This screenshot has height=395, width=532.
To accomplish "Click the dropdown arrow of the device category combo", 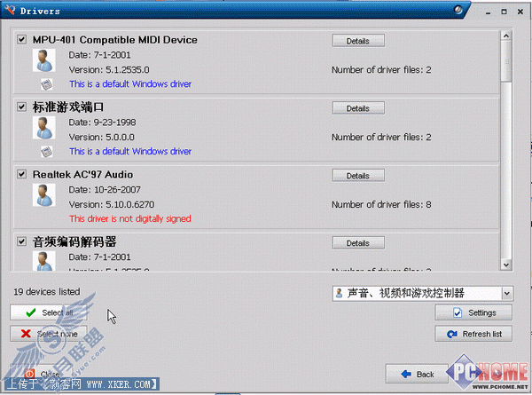I will click(507, 294).
